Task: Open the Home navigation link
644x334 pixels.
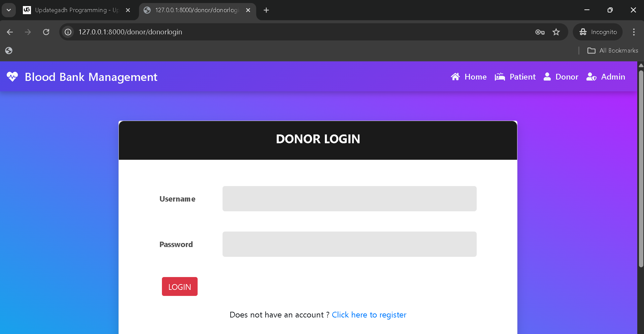Action: (469, 77)
